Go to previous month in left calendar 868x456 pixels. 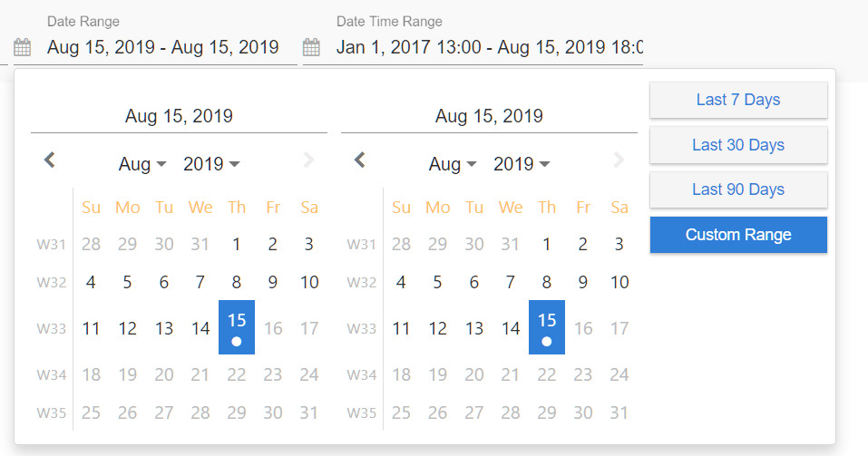(50, 160)
